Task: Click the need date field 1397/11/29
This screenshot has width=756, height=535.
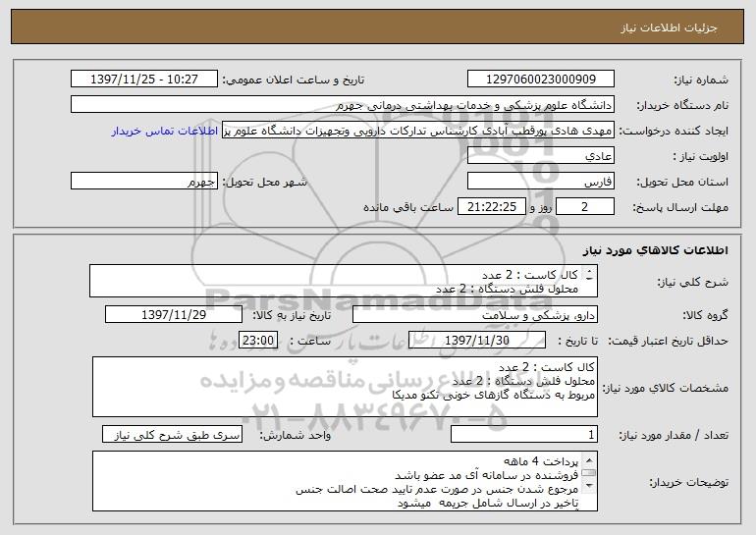Action: click(174, 315)
